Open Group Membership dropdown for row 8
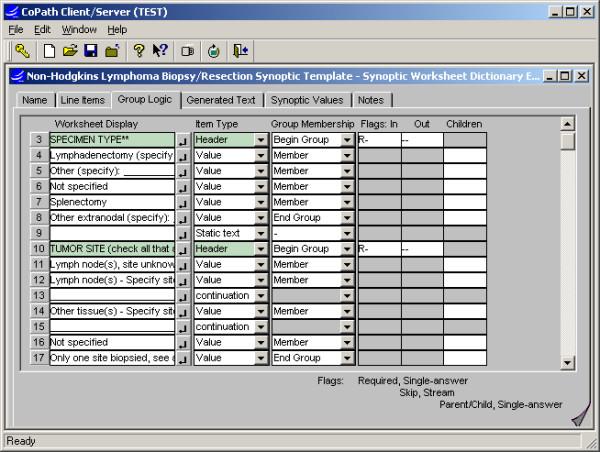Screen dimensions: 600x452 (347, 218)
